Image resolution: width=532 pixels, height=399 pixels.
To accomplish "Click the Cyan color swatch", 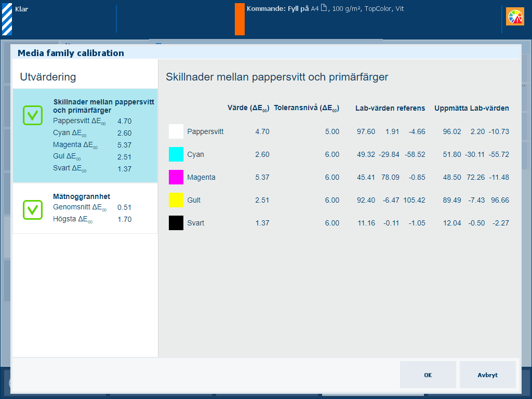I will tap(176, 154).
